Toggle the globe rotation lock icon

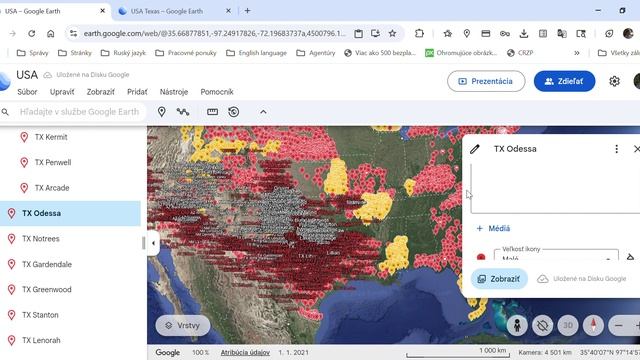[542, 325]
